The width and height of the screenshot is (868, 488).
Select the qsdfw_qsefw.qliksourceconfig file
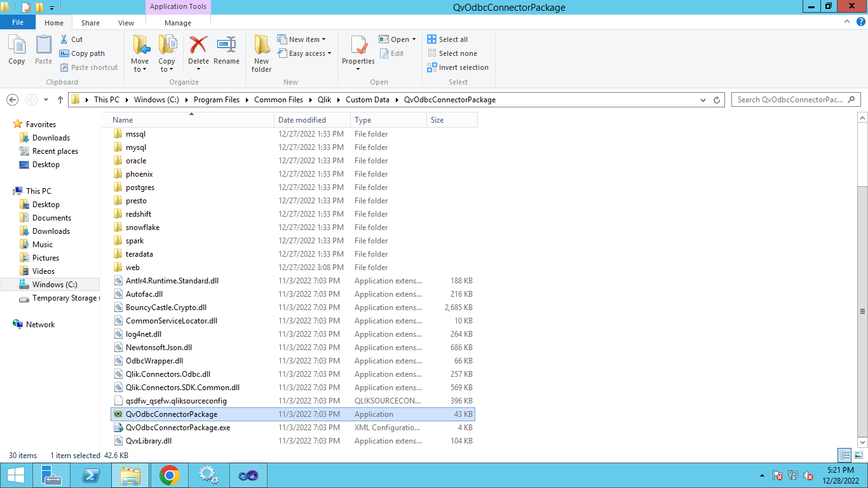point(292,401)
